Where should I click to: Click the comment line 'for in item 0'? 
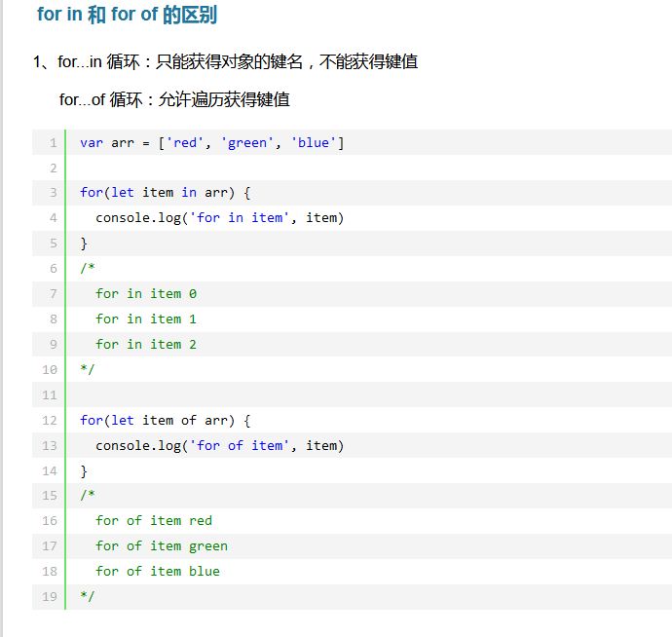pos(146,293)
